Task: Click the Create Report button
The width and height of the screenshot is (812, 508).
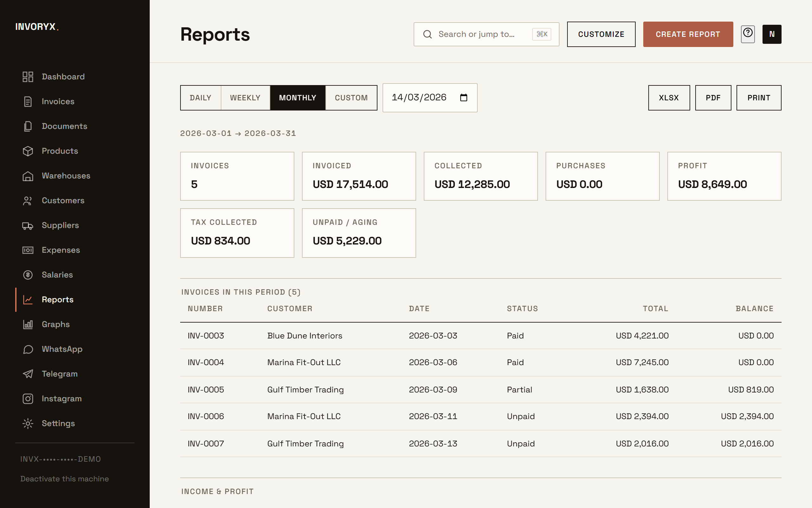Action: (x=688, y=34)
